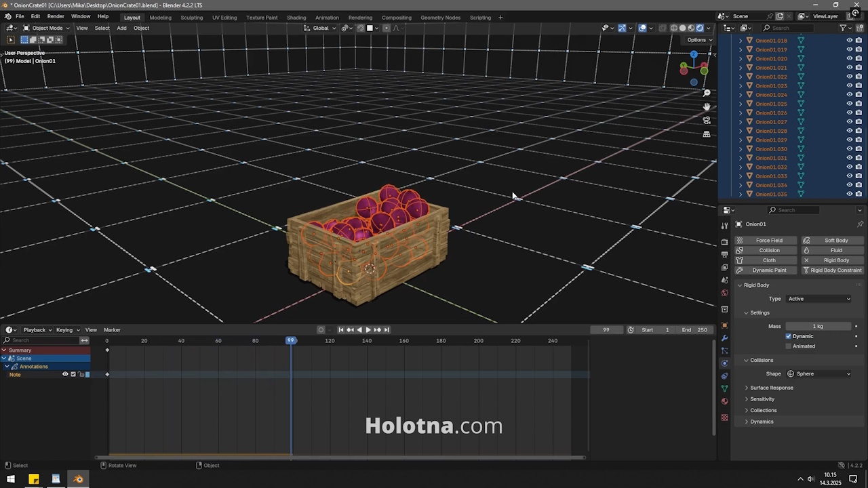Click the timeline playhead at frame 99
Viewport: 868px width, 488px height.
pos(291,340)
